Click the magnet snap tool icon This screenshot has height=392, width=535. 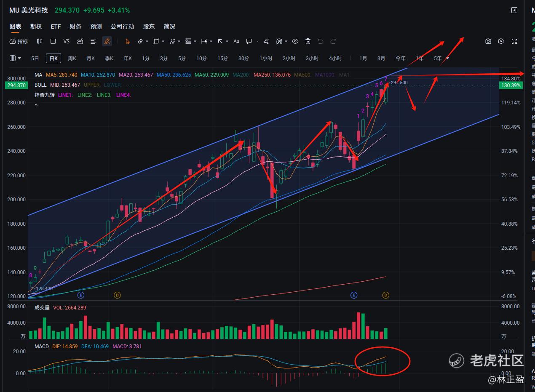279,41
